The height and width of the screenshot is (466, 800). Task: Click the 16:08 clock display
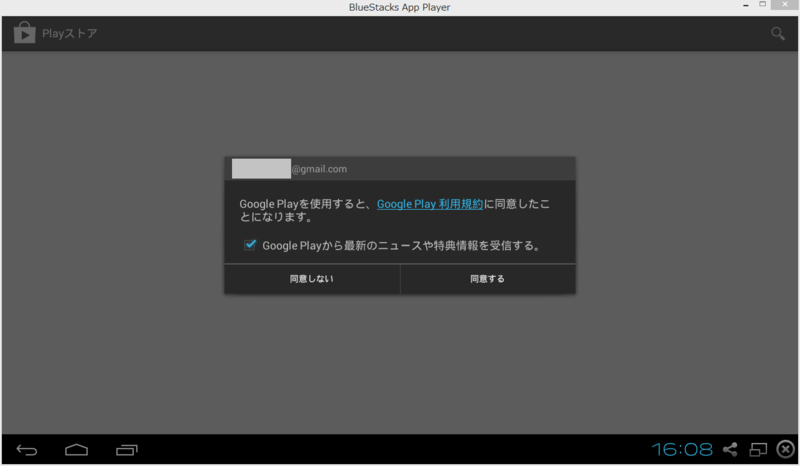(682, 449)
